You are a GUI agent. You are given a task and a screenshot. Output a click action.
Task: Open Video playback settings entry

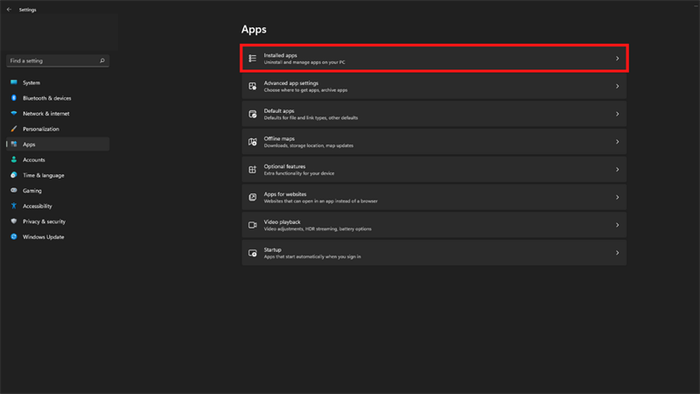[x=434, y=225]
